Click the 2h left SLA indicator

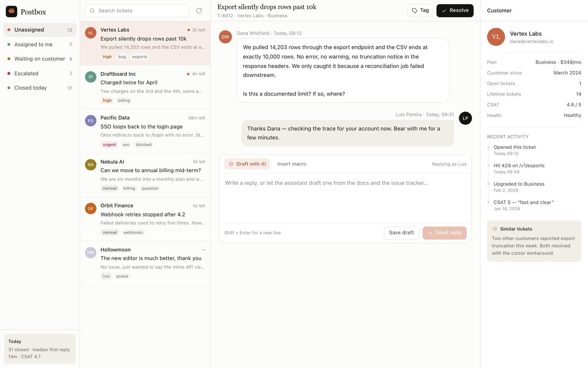tap(196, 30)
